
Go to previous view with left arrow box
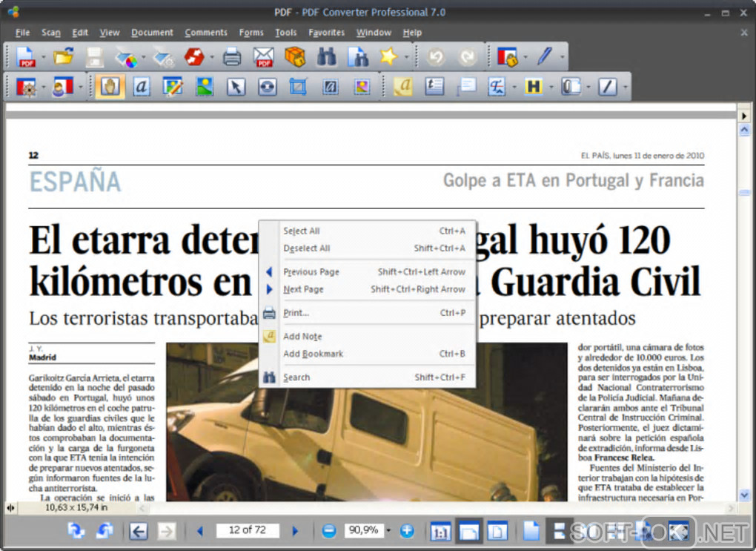139,531
